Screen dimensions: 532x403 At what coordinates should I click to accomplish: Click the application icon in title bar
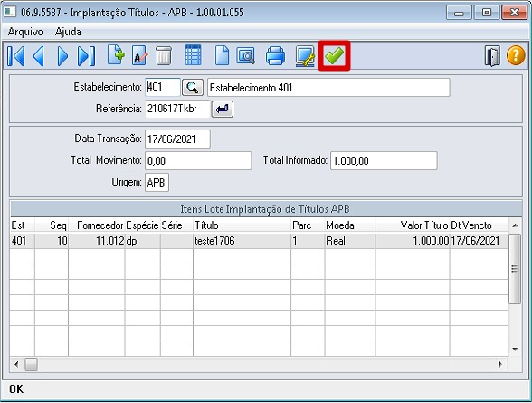10,12
